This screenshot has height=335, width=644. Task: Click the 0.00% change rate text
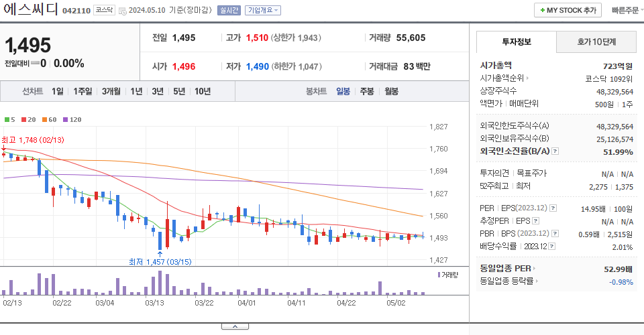tap(69, 64)
